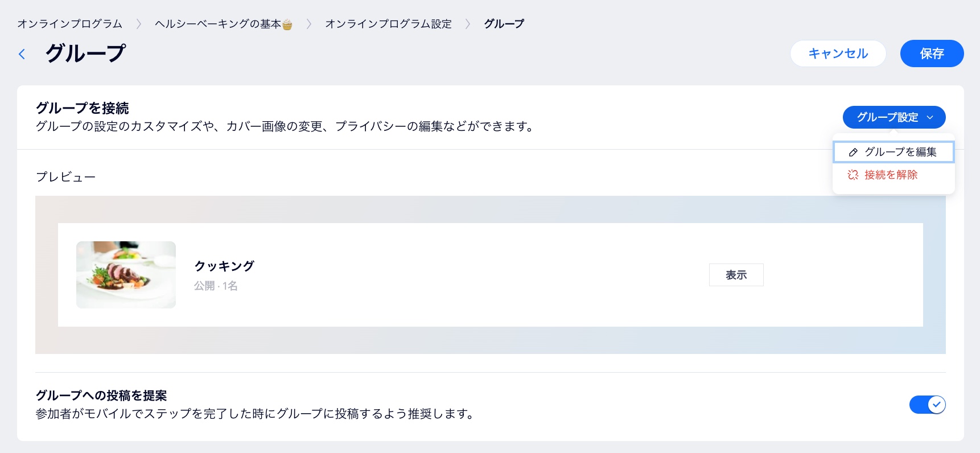Image resolution: width=980 pixels, height=453 pixels.
Task: Click the cupcake emoji in the breadcrumb
Action: (287, 24)
